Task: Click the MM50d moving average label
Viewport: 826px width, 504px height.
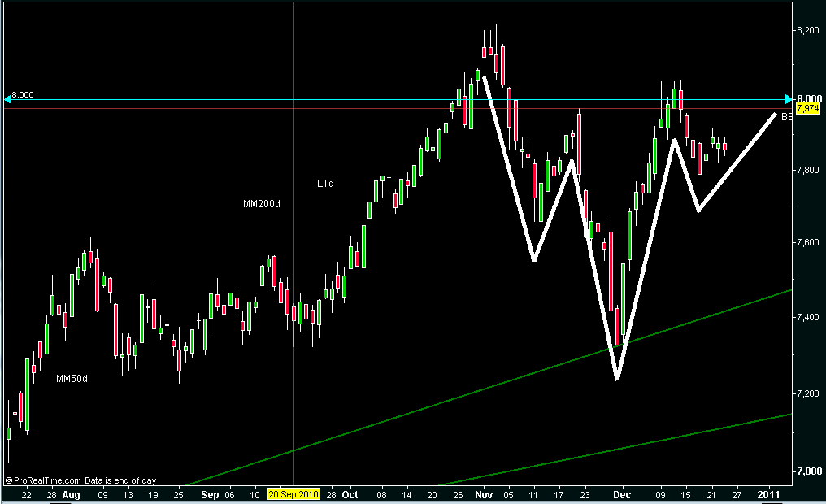Action: (72, 379)
